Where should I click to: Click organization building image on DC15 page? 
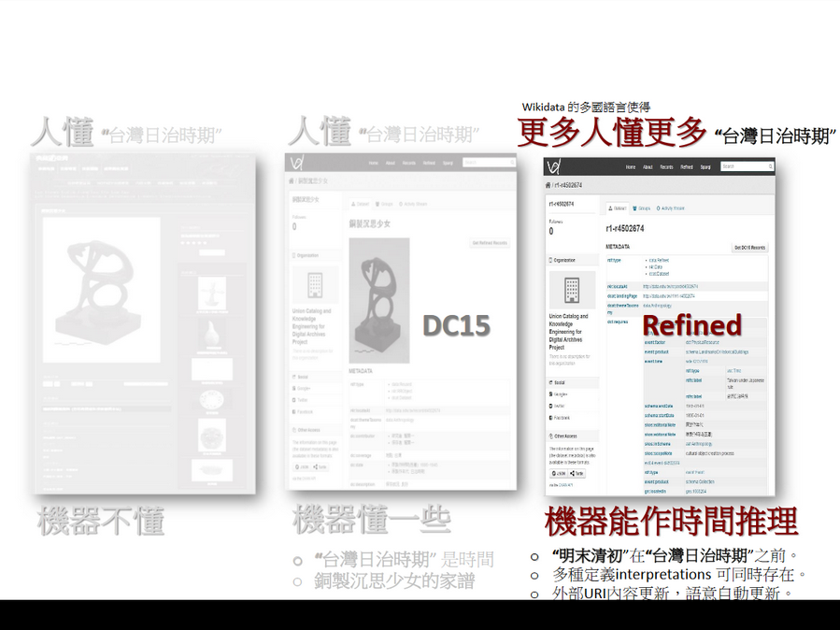tap(315, 284)
